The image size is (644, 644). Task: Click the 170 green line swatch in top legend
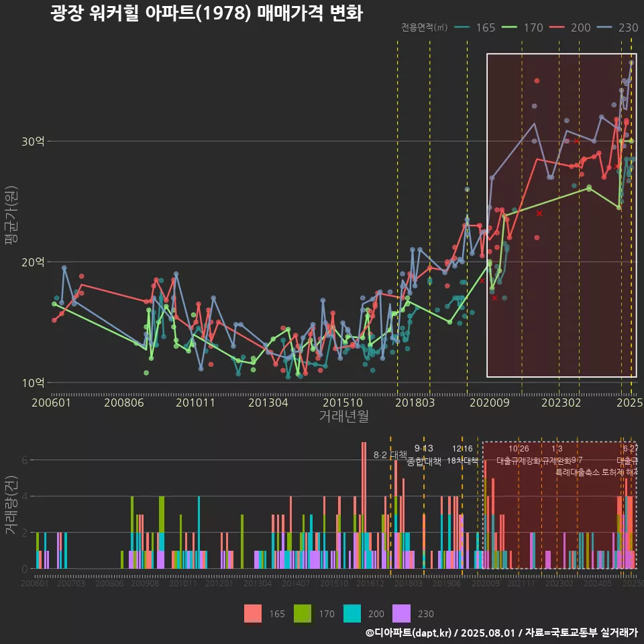click(x=510, y=28)
